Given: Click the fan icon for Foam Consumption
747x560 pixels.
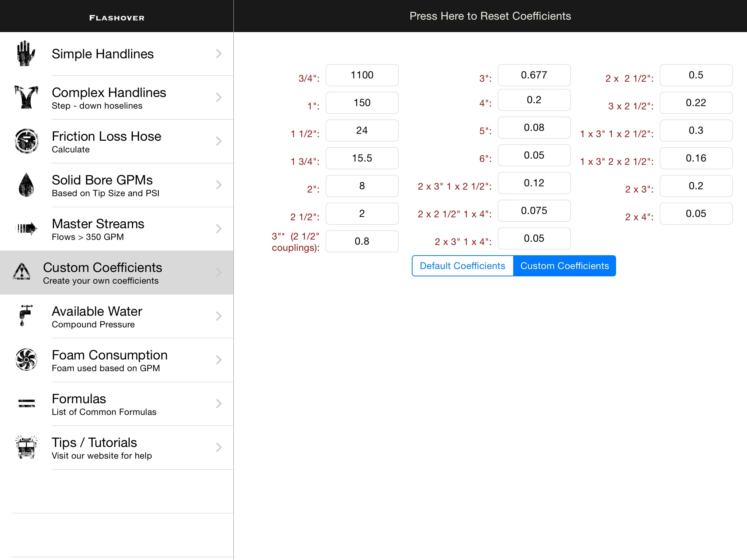Looking at the screenshot, I should [26, 360].
